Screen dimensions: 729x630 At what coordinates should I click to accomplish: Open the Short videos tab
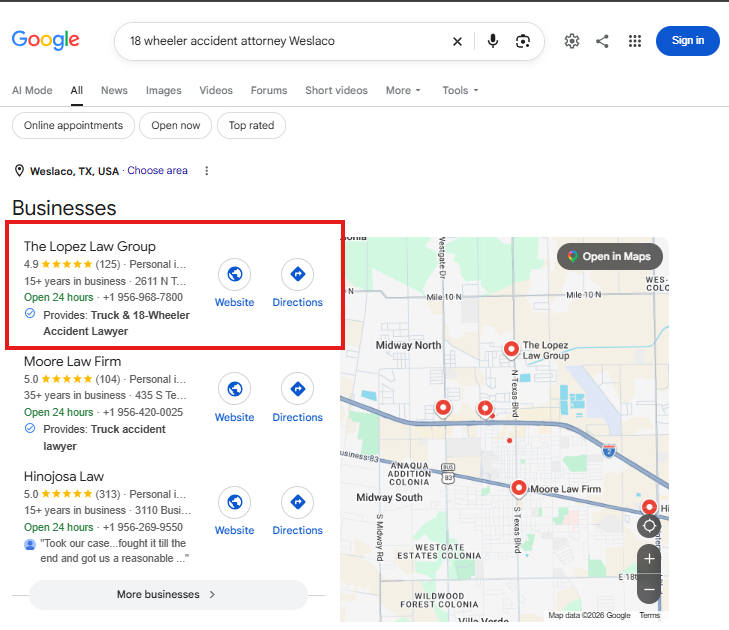point(336,90)
